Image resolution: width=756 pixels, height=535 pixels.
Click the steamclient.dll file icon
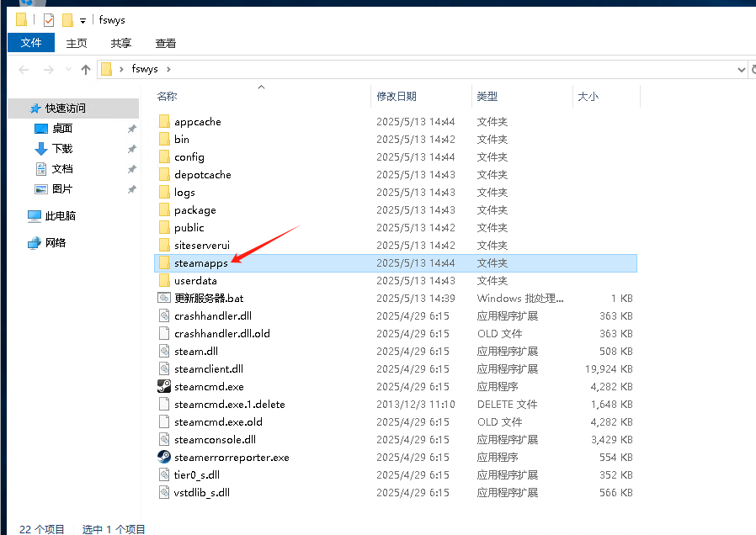(x=164, y=369)
